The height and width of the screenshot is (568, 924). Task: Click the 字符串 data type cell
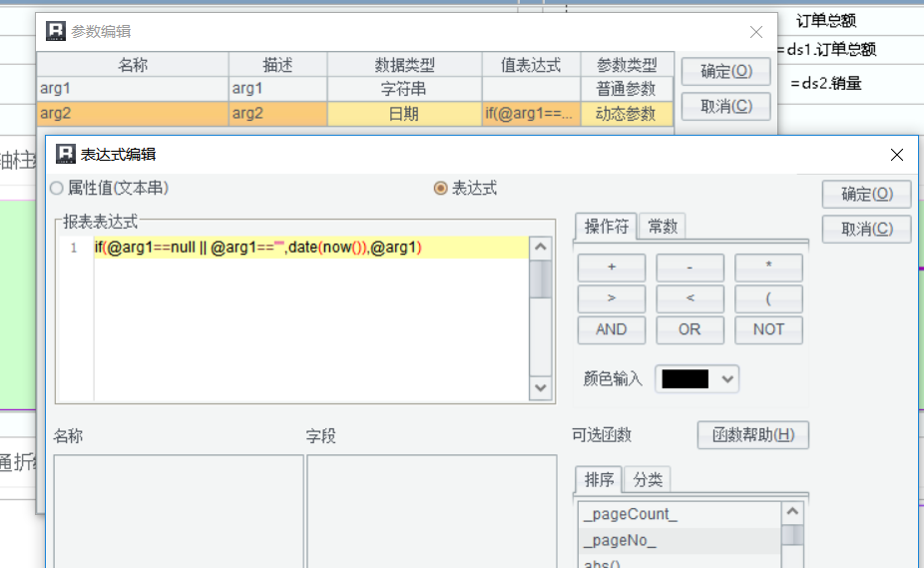coord(404,89)
